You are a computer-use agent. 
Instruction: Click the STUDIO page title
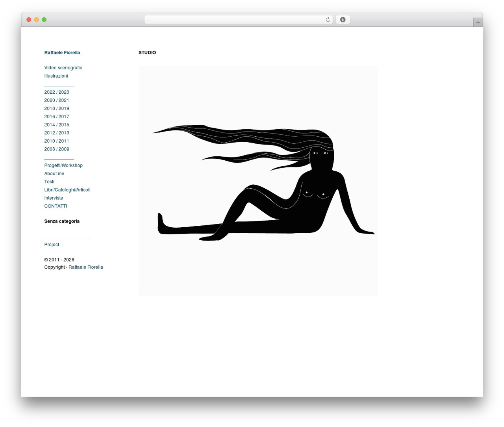(147, 52)
